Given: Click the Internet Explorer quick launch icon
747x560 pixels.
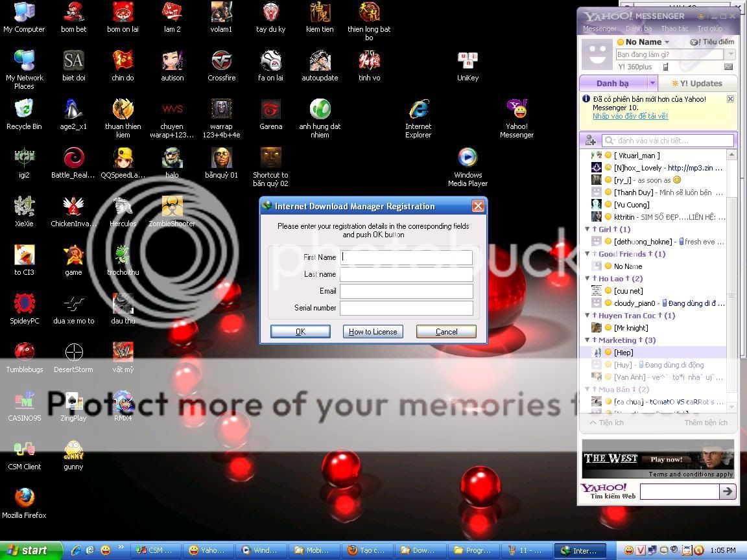Looking at the screenshot, I should click(x=76, y=550).
